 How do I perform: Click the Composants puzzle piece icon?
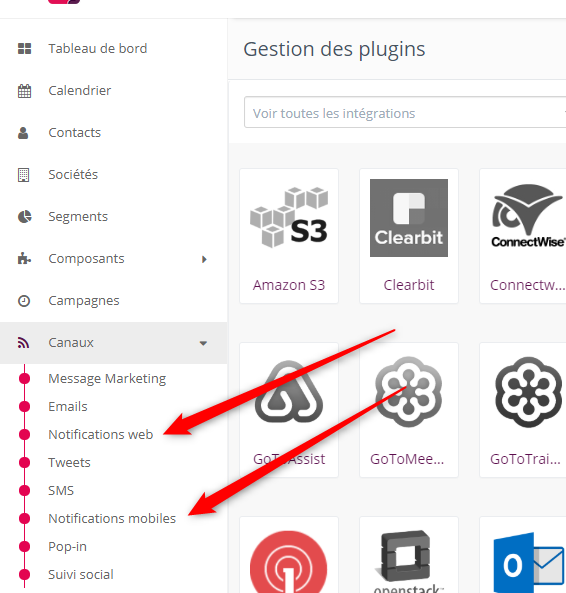[x=25, y=259]
